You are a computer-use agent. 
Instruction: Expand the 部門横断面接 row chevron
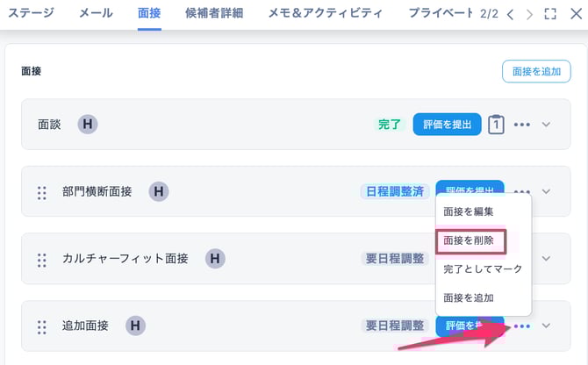[547, 191]
